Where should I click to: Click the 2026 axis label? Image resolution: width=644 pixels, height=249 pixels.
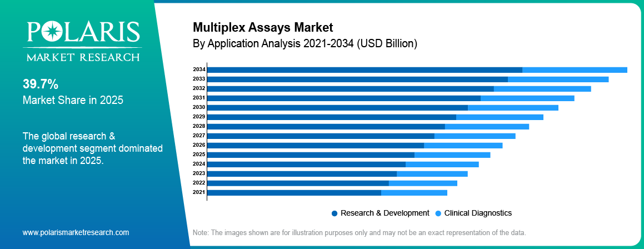(x=199, y=145)
